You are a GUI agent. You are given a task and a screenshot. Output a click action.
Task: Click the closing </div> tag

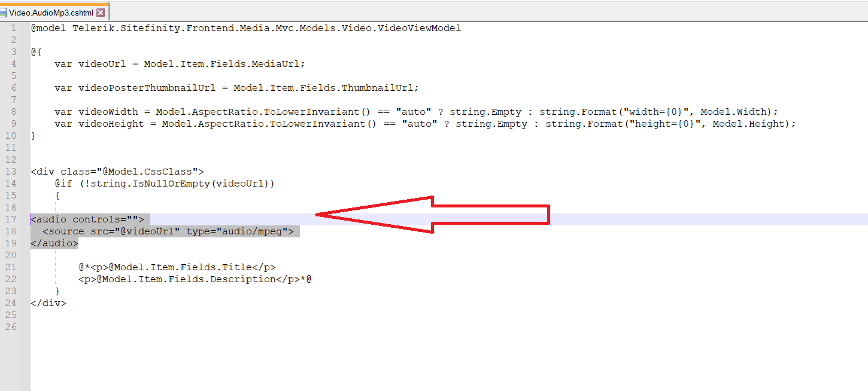(48, 303)
